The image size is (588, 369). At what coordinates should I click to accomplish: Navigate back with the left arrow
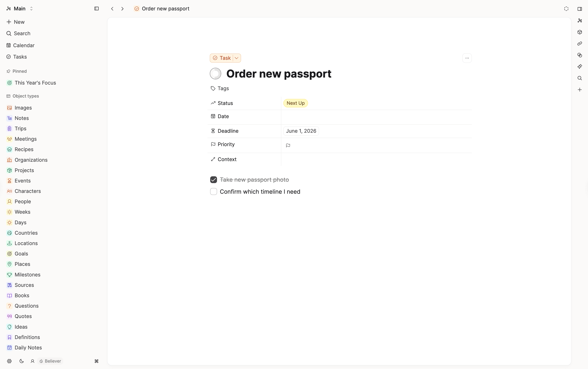click(112, 9)
